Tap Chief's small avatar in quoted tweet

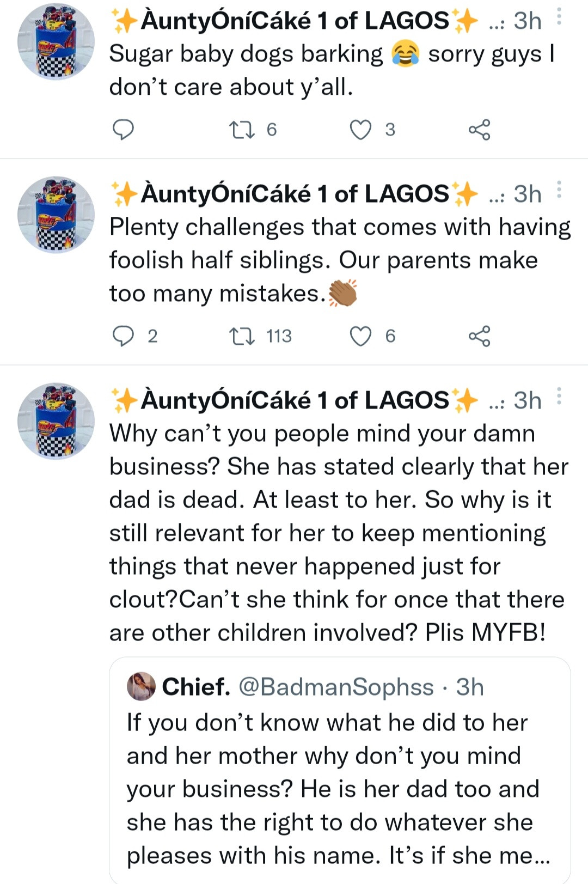[x=141, y=686]
